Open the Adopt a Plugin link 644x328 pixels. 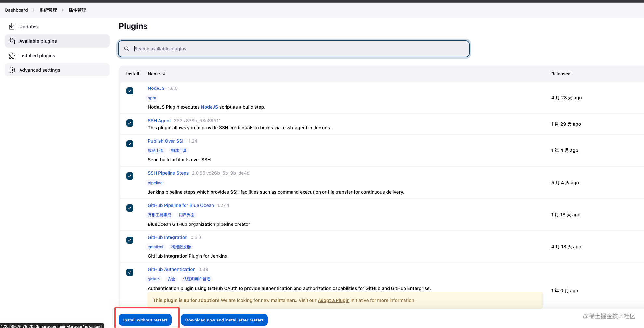(x=333, y=300)
